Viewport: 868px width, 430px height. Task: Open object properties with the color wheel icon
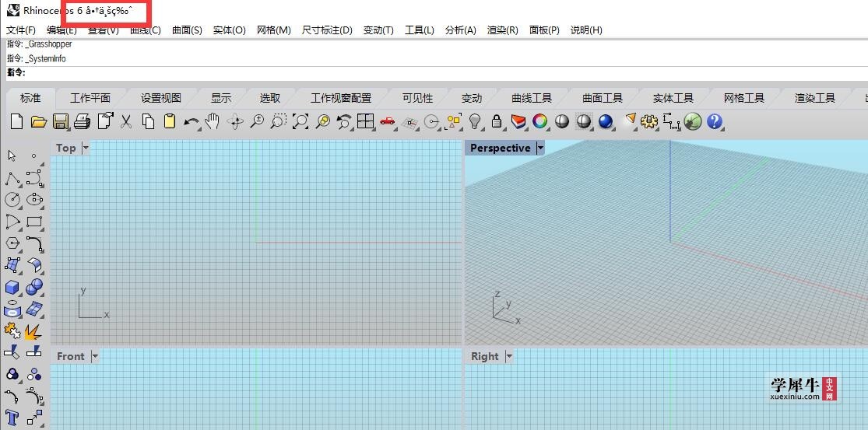(x=539, y=121)
